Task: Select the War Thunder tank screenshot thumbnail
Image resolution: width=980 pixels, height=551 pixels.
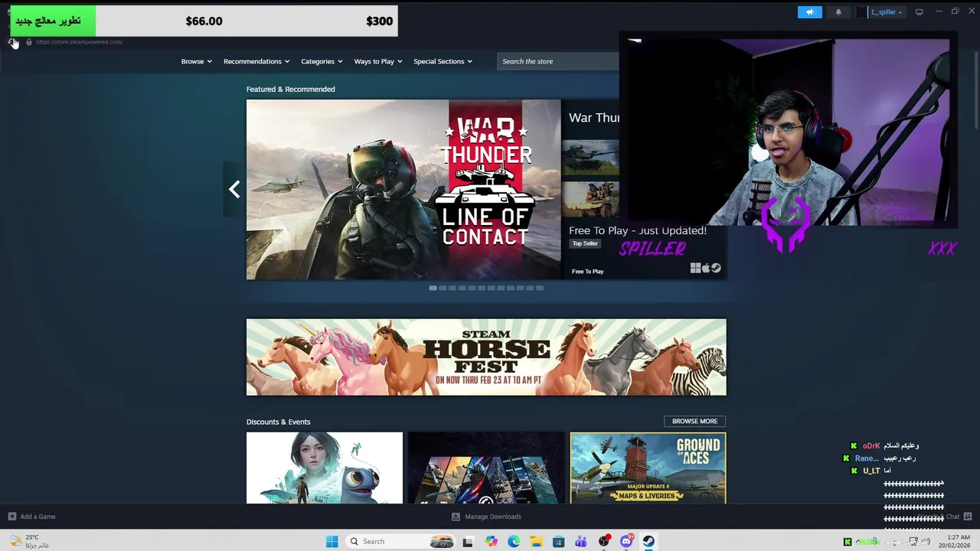Action: coord(590,158)
